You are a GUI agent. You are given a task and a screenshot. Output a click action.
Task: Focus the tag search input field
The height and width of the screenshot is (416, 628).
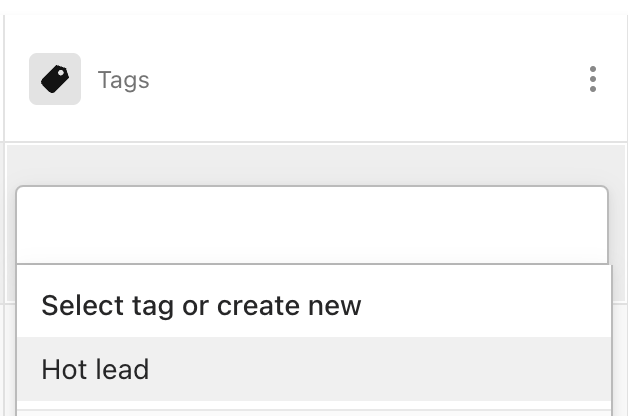311,225
